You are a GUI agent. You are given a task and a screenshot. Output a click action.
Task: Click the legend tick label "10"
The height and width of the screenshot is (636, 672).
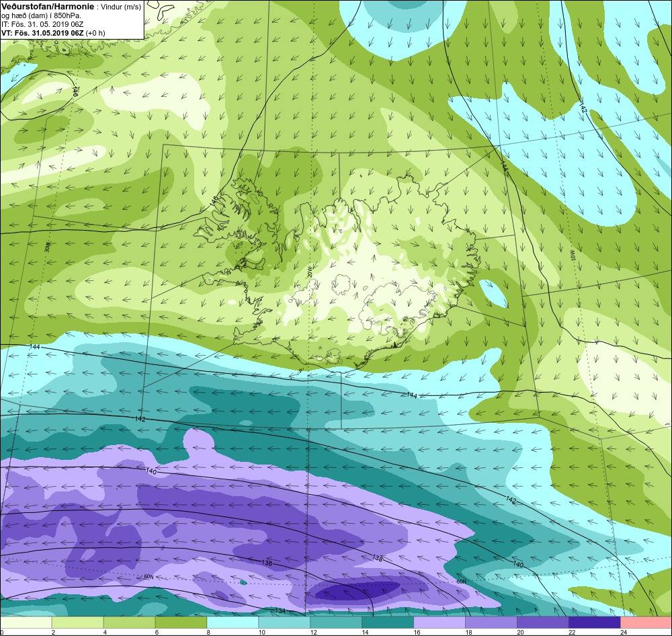(261, 632)
